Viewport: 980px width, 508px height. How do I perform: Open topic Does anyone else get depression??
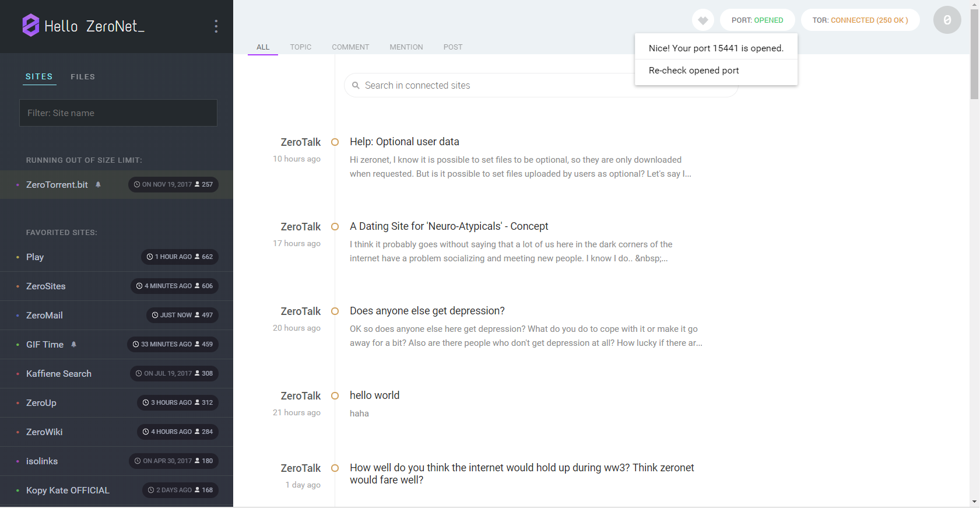click(x=427, y=311)
